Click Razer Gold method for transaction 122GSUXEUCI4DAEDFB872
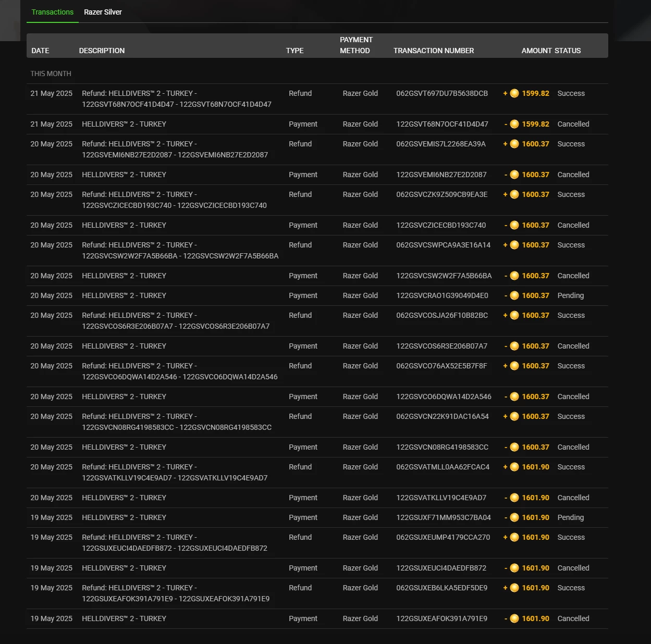 [x=360, y=568]
